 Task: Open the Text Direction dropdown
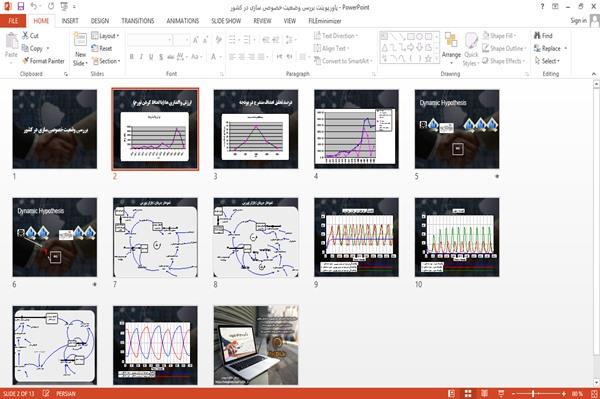point(336,36)
